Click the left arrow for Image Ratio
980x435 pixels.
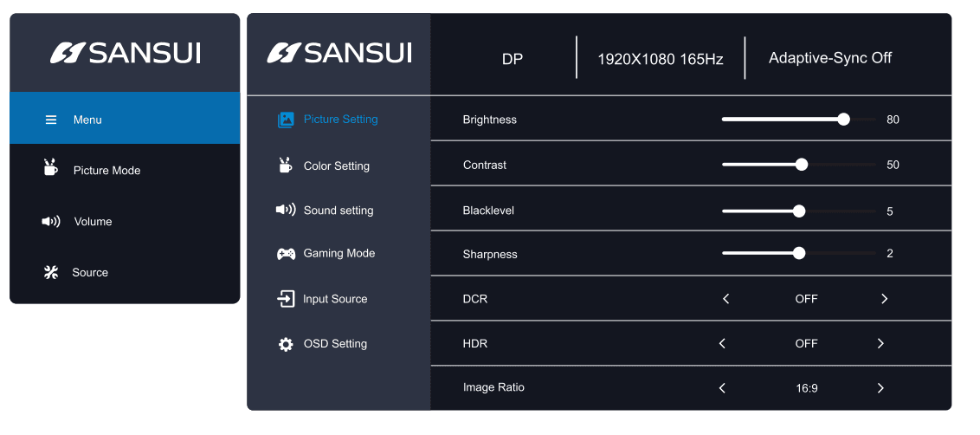coord(722,388)
